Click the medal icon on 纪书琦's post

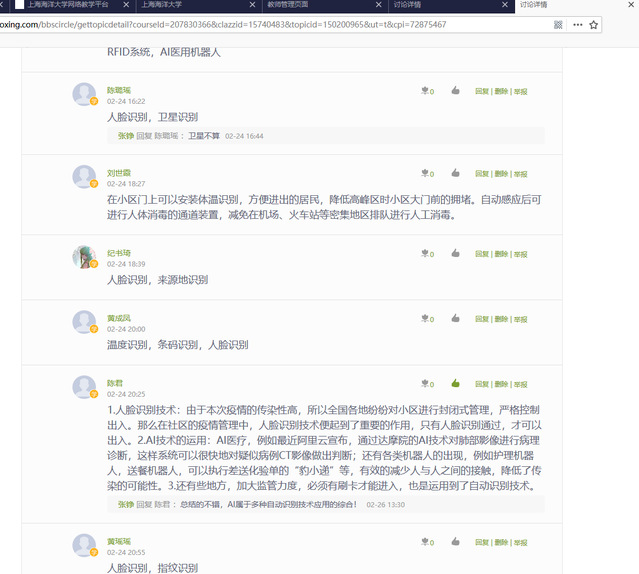point(425,254)
